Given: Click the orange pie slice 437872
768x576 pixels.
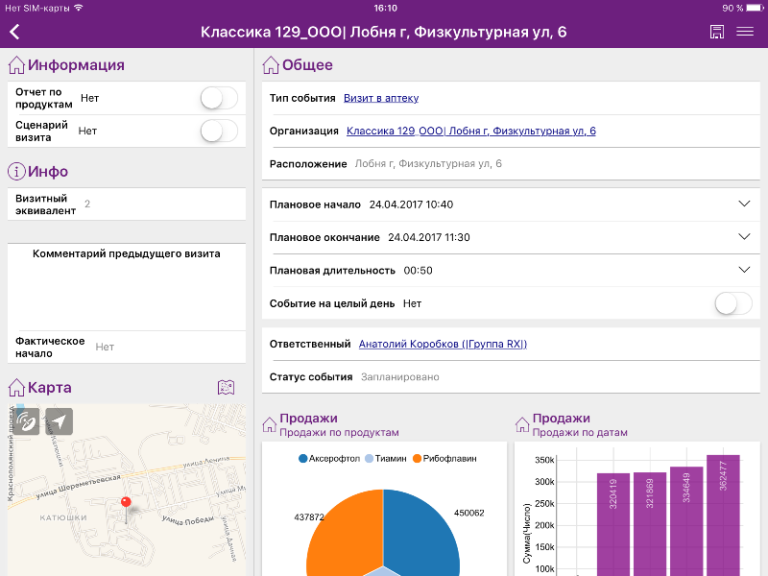Looking at the screenshot, I should (345, 534).
